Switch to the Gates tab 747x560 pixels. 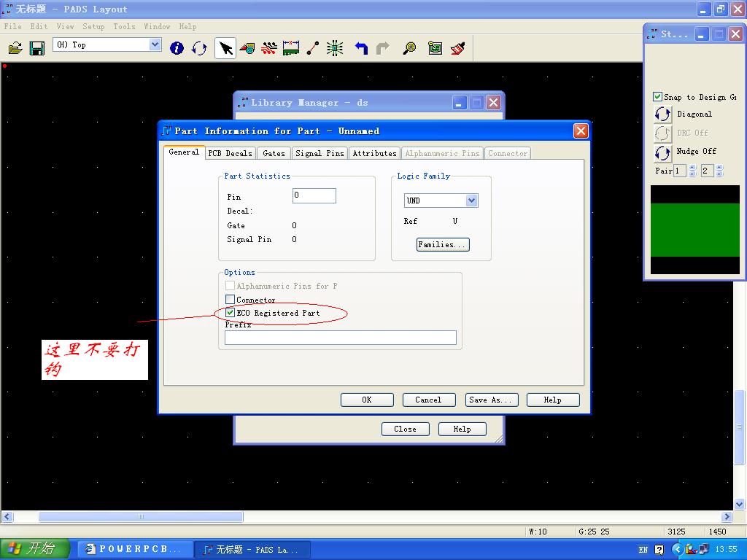(274, 153)
